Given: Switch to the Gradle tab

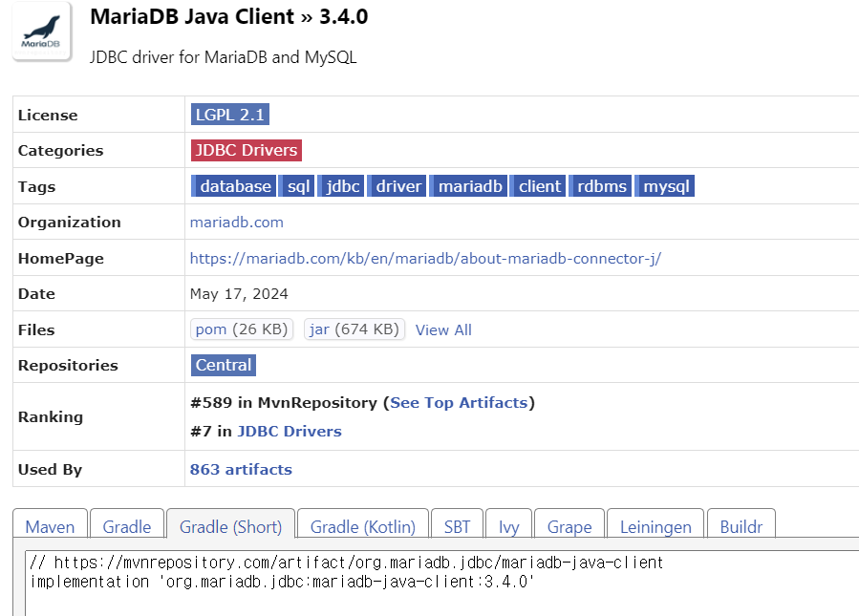Looking at the screenshot, I should pyautogui.click(x=126, y=524).
